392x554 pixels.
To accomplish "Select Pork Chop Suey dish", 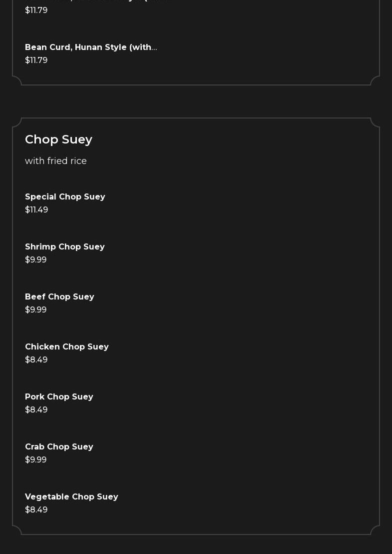I will pyautogui.click(x=59, y=397).
